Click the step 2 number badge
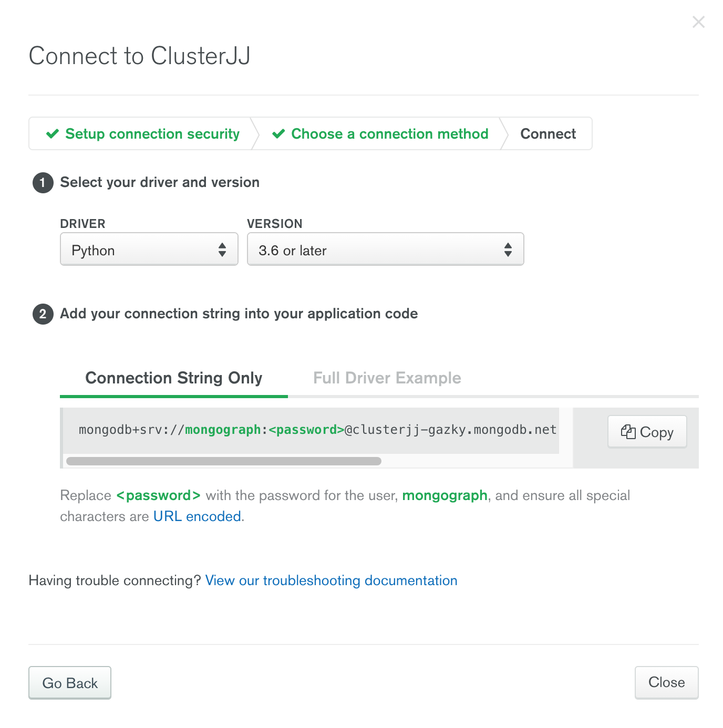Image resolution: width=723 pixels, height=728 pixels. [x=43, y=314]
